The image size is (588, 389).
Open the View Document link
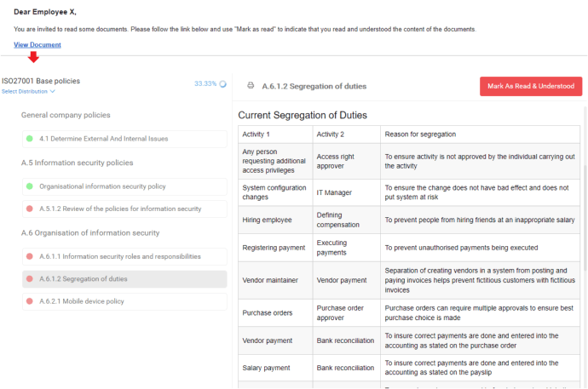coord(37,44)
